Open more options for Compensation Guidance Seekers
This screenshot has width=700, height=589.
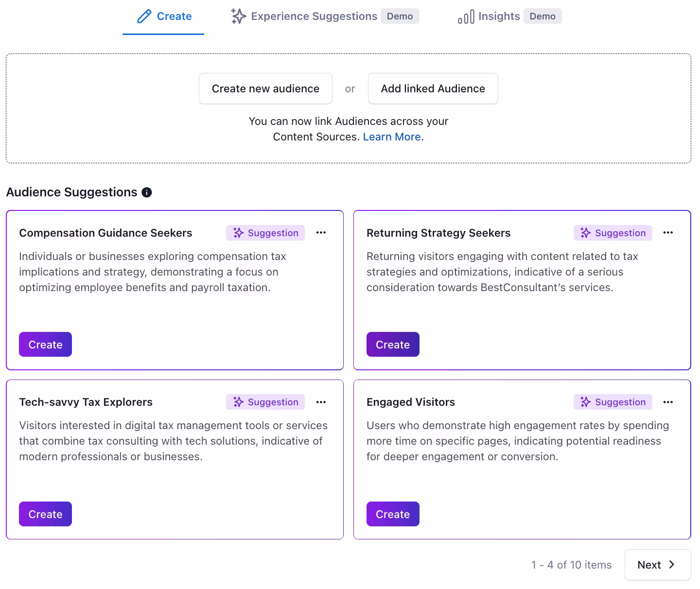point(321,233)
